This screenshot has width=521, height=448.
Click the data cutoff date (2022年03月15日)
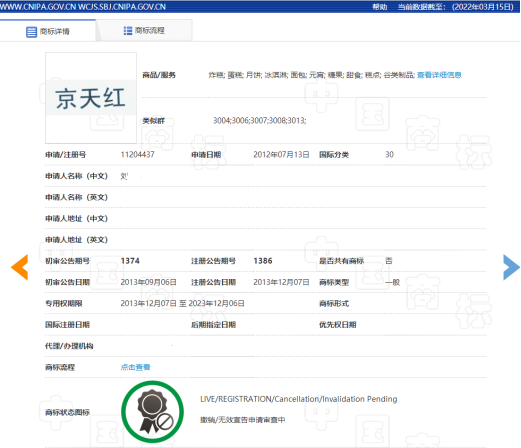click(483, 7)
